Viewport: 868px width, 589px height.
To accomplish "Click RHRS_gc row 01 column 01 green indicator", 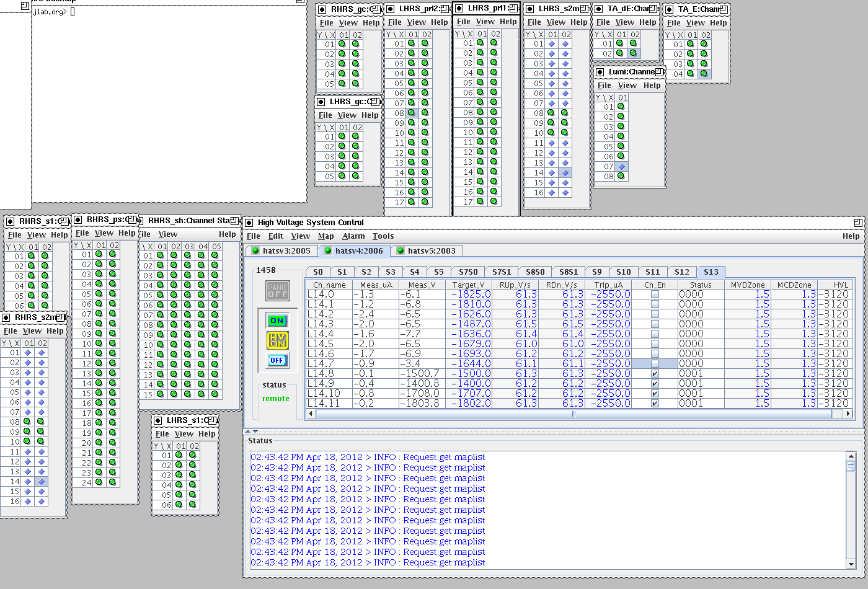I will coord(342,44).
